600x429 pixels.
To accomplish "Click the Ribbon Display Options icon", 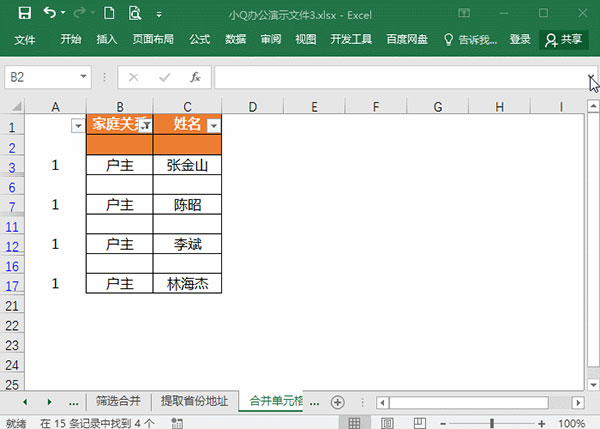I will [x=464, y=13].
